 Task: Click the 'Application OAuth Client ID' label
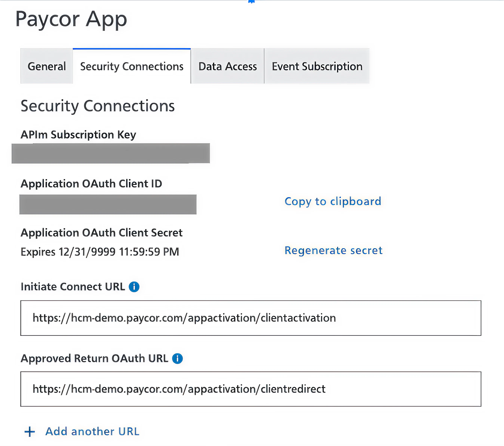[91, 184]
